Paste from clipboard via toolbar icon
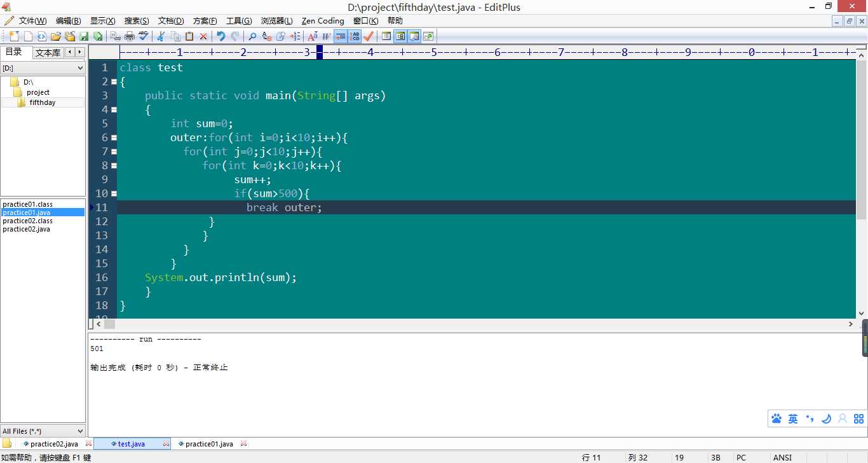 click(x=189, y=36)
